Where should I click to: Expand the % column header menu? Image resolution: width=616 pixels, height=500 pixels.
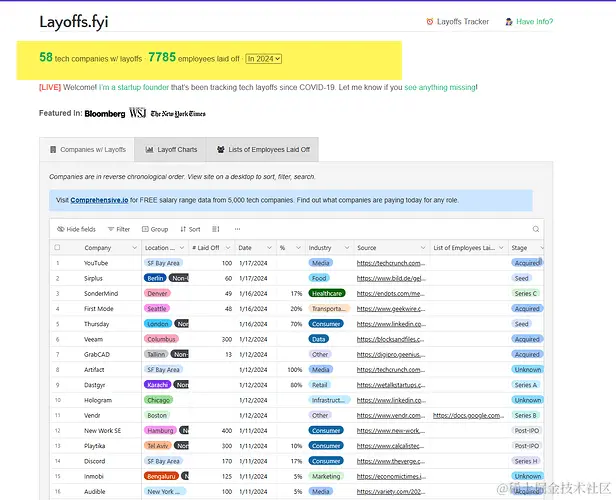click(x=298, y=248)
